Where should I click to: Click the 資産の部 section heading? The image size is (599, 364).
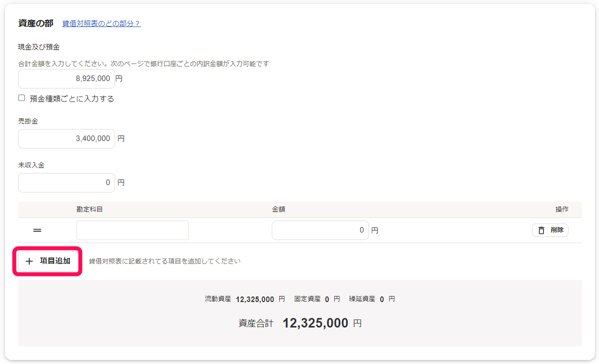point(36,23)
